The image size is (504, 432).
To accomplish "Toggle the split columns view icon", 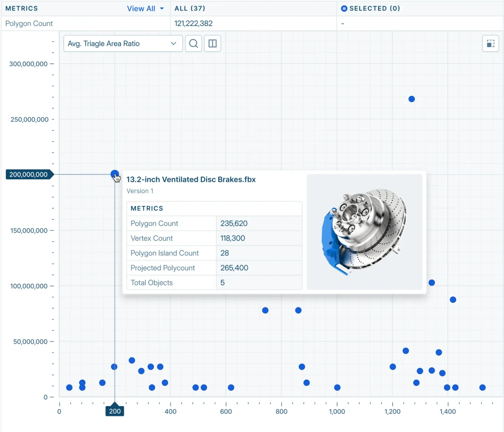I will coord(212,44).
